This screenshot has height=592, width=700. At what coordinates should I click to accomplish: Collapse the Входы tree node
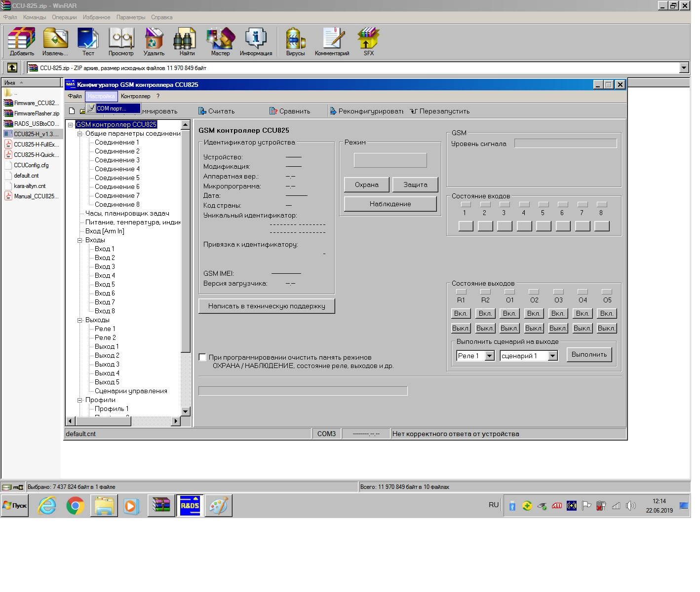tap(80, 240)
